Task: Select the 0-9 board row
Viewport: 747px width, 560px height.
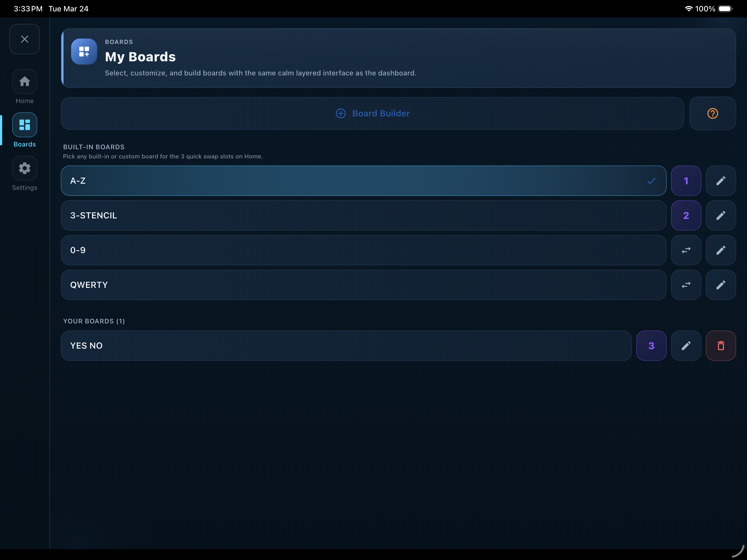Action: pos(363,250)
